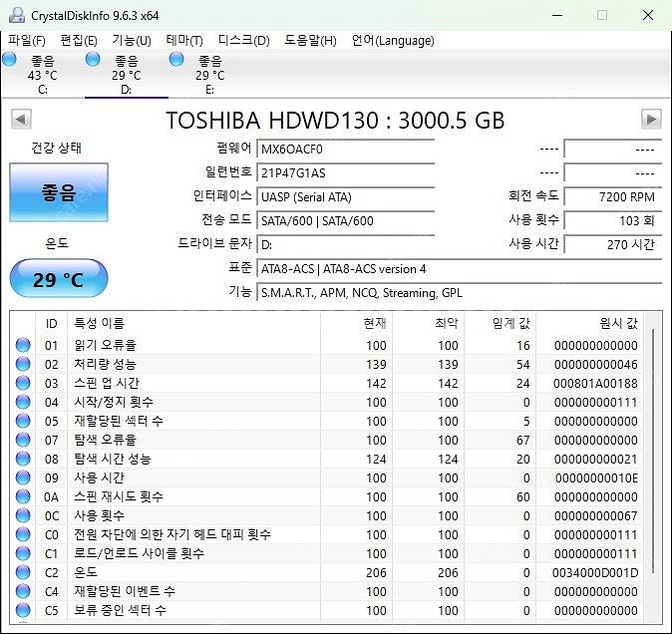The width and height of the screenshot is (672, 634).
Task: Minimize the CrystalDiskInfo window
Action: click(x=557, y=15)
